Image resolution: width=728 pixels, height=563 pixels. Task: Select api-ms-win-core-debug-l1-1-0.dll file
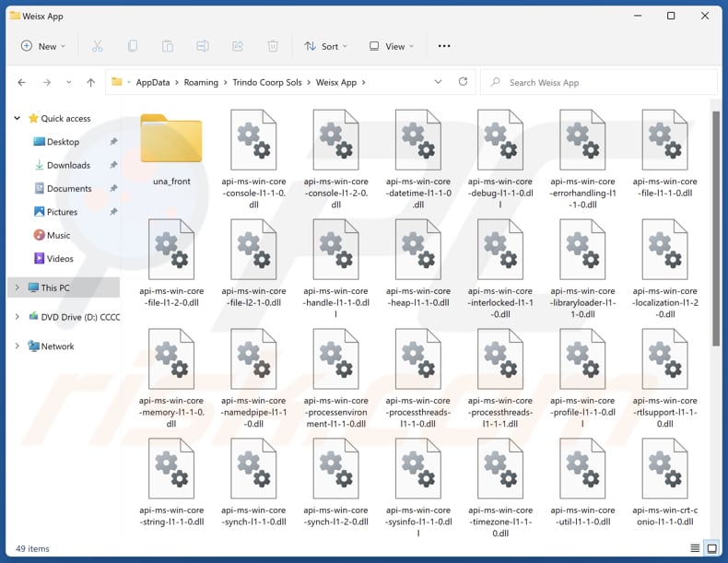click(500, 159)
